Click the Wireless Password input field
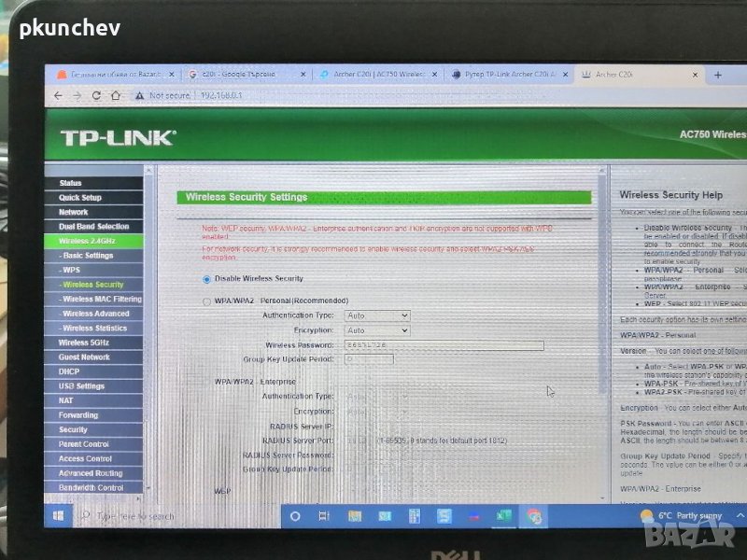Image resolution: width=747 pixels, height=560 pixels. [444, 345]
